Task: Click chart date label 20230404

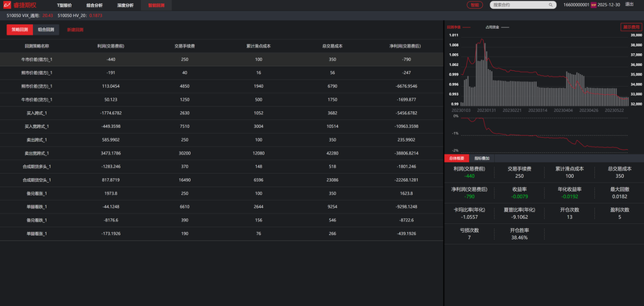Action: click(563, 110)
